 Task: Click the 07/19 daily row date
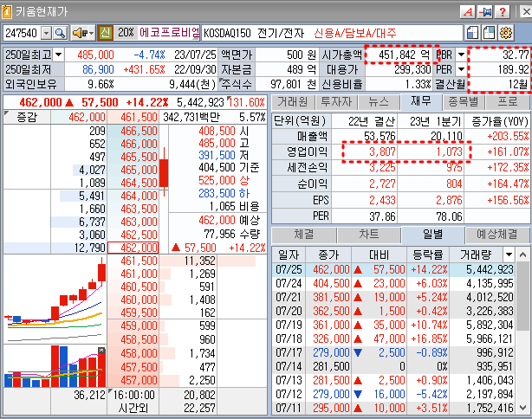coord(289,325)
